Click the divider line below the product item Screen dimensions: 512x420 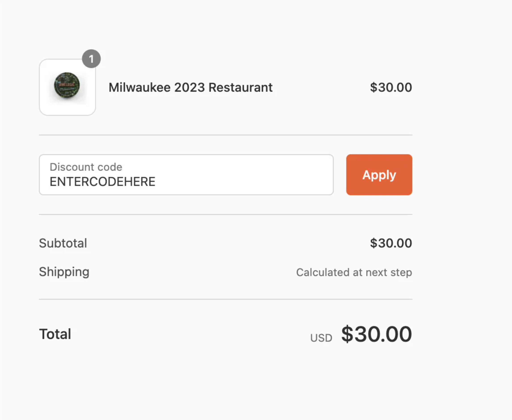coord(225,135)
